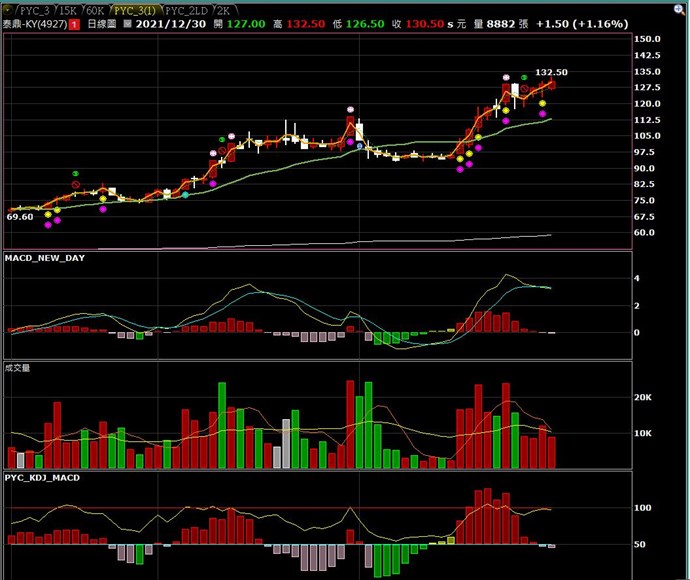Viewport: 690px width, 580px height.
Task: Open the 日線圖 chart type selector
Action: 101,21
